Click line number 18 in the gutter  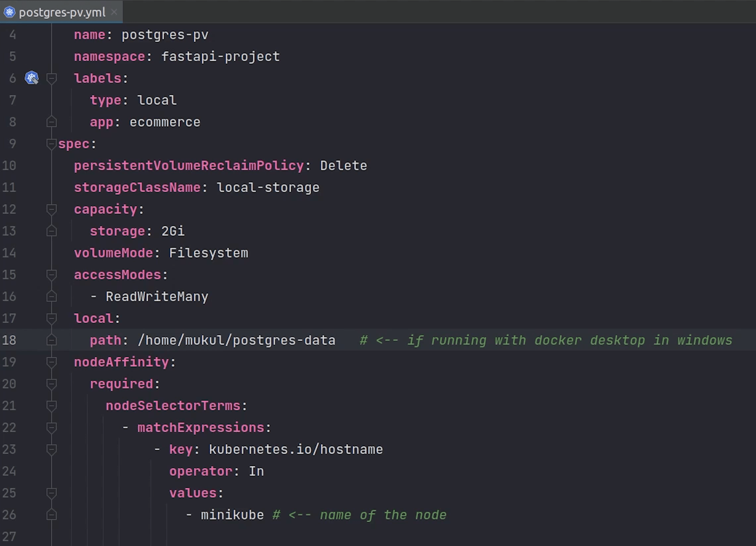pyautogui.click(x=9, y=340)
